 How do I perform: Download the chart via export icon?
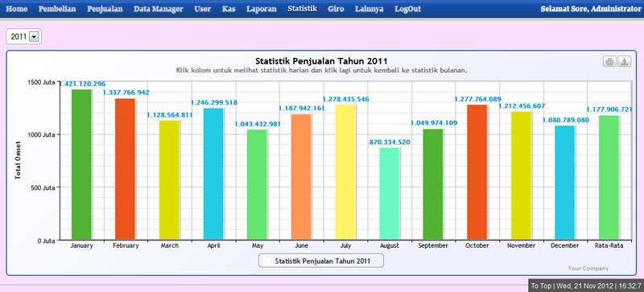625,62
